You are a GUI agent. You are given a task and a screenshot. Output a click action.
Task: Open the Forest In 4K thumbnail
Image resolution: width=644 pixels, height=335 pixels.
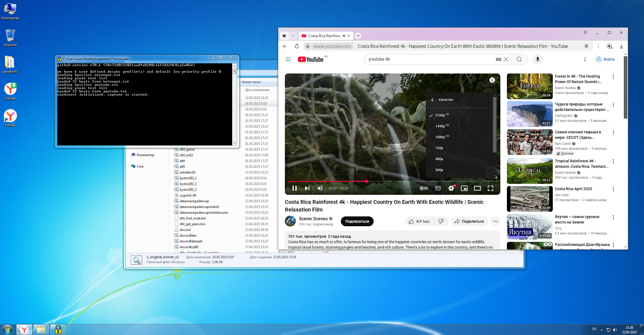point(530,86)
